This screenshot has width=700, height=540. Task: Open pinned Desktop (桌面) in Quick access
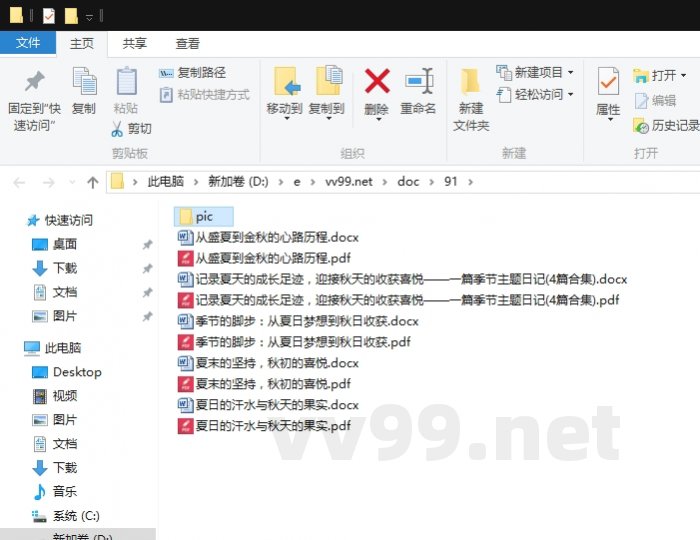coord(54,244)
